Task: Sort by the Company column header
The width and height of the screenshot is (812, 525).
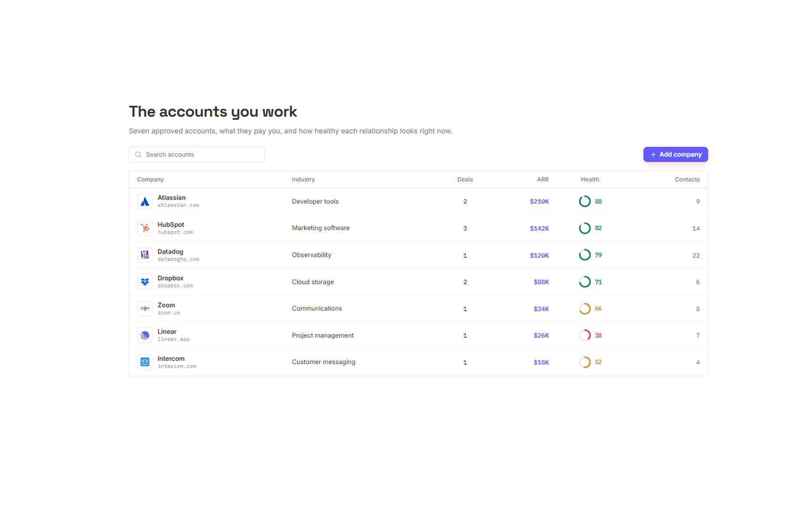Action: pos(150,180)
